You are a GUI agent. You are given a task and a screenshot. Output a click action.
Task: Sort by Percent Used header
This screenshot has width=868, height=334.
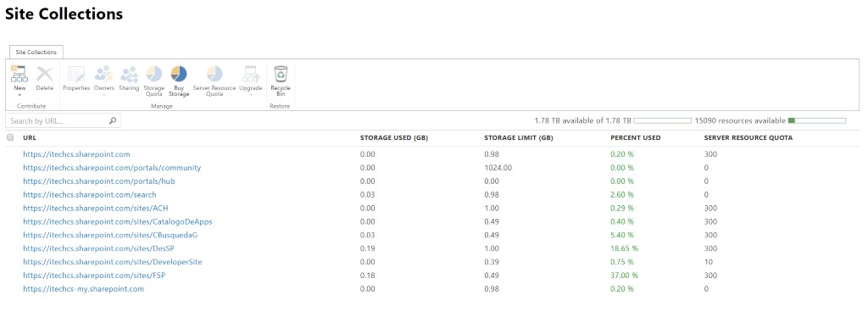click(636, 137)
